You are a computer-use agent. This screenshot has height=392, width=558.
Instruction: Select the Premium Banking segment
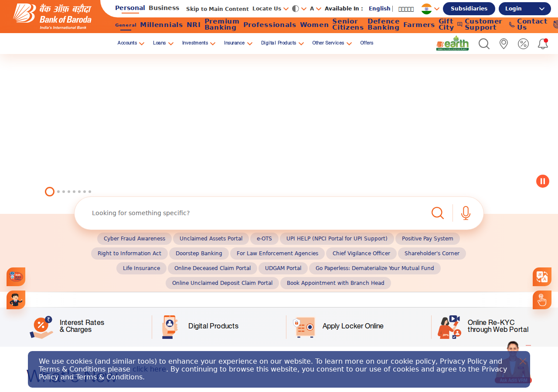pyautogui.click(x=222, y=24)
